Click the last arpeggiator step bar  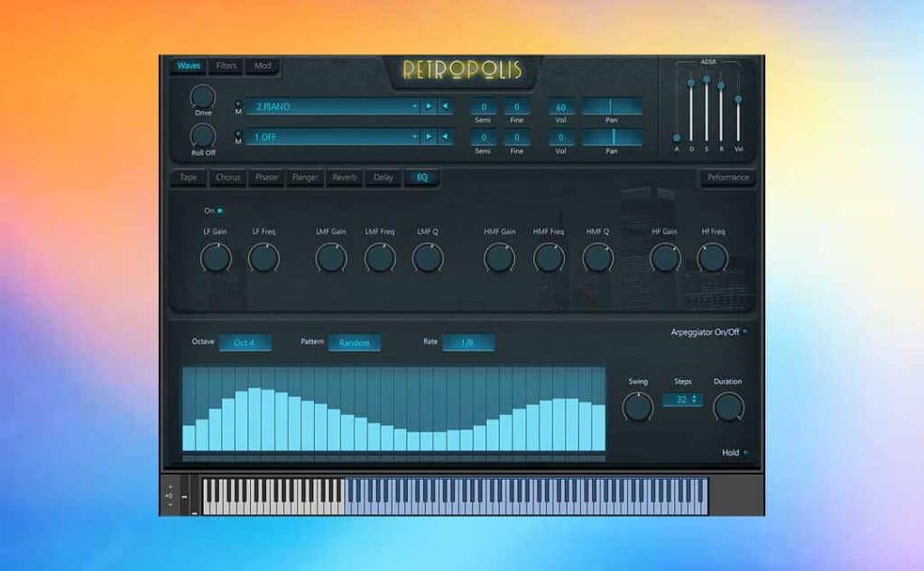[598, 428]
